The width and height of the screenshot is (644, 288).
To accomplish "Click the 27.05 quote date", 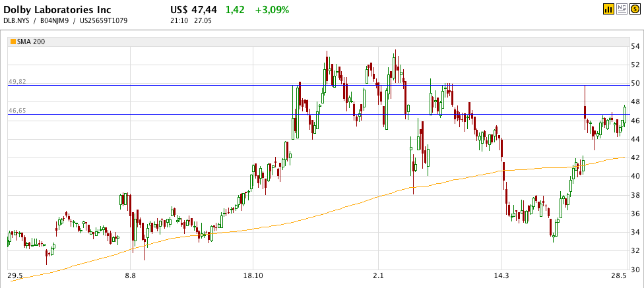I will (203, 20).
